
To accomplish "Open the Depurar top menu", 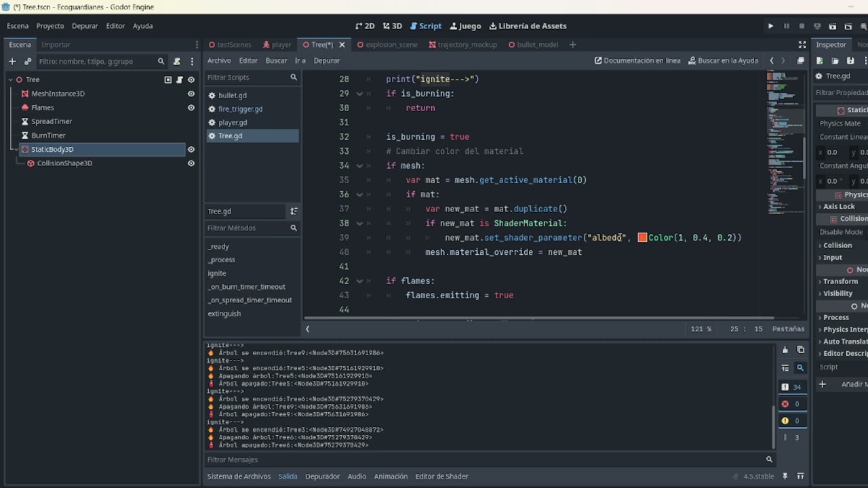I will (x=85, y=26).
